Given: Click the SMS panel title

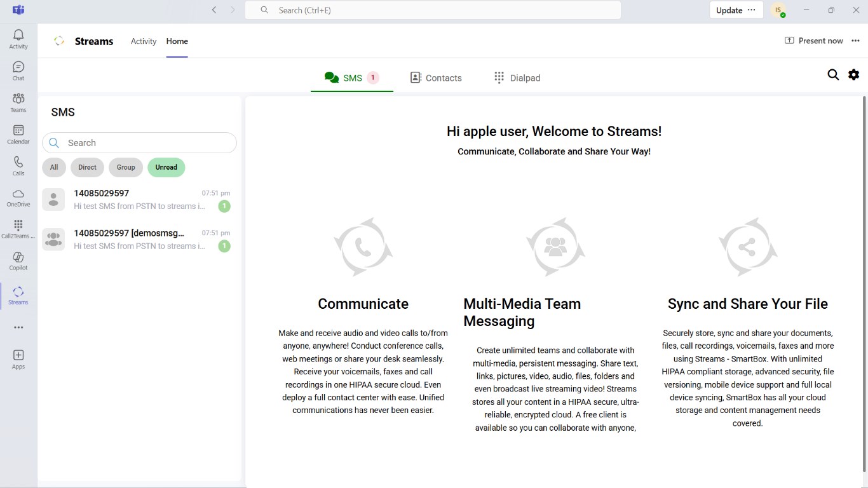Looking at the screenshot, I should pos(63,112).
